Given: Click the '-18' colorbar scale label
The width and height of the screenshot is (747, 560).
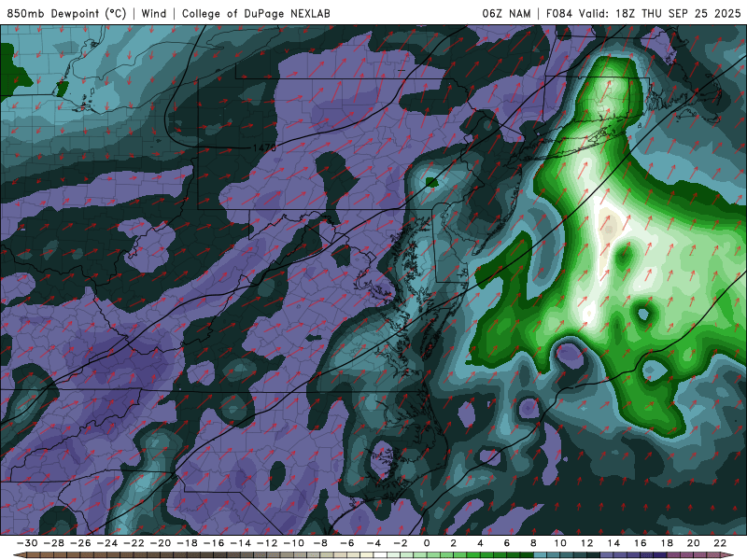Looking at the screenshot, I should pos(188,543).
